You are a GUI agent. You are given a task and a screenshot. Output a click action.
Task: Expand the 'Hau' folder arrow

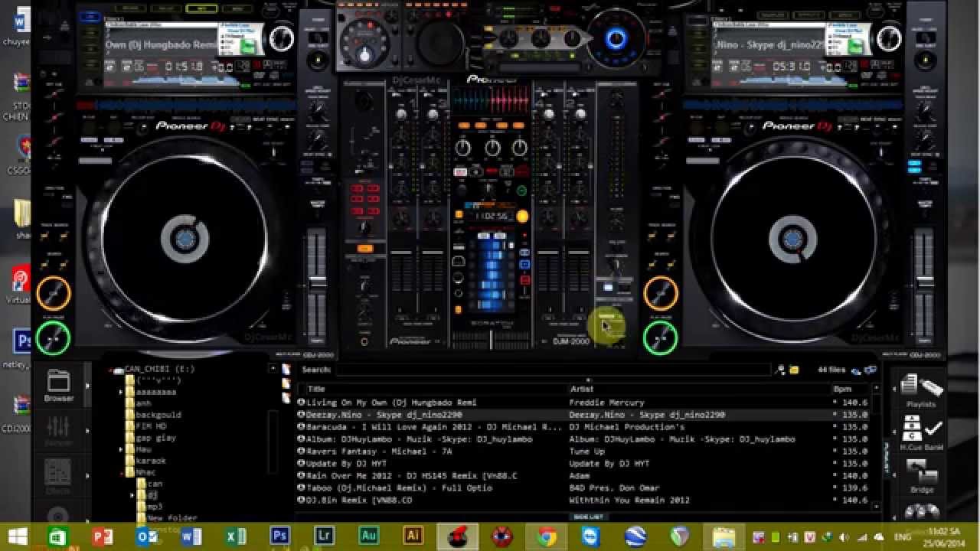(x=122, y=449)
